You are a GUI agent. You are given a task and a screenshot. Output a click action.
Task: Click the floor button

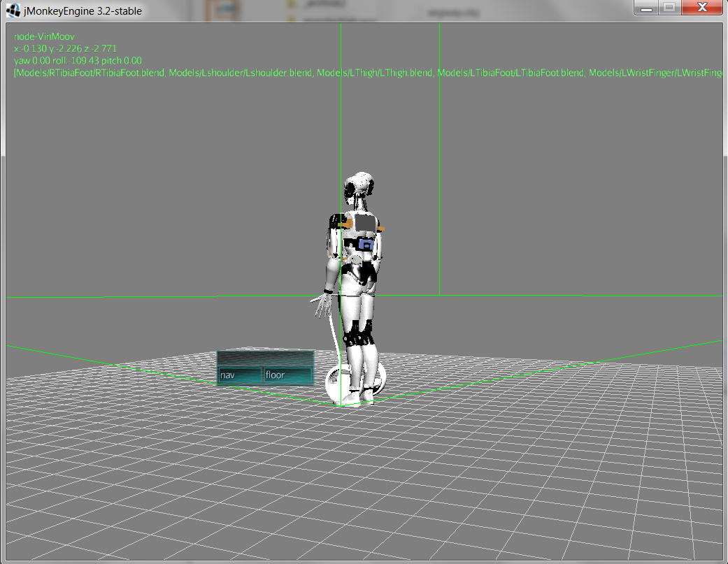click(x=287, y=375)
